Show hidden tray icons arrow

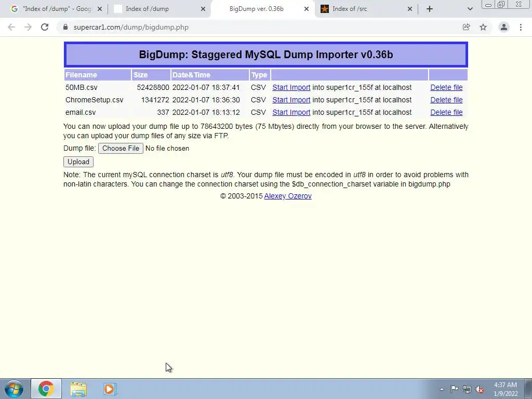[442, 389]
